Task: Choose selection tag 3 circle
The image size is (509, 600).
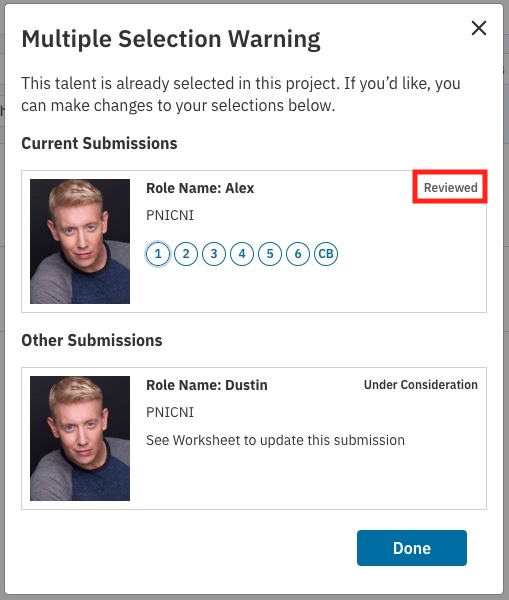Action: click(214, 254)
